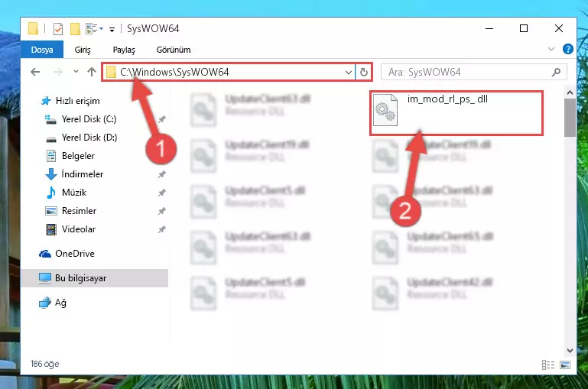Open Yerel Disk (C:) in the sidebar
This screenshot has height=389, width=588.
89,119
